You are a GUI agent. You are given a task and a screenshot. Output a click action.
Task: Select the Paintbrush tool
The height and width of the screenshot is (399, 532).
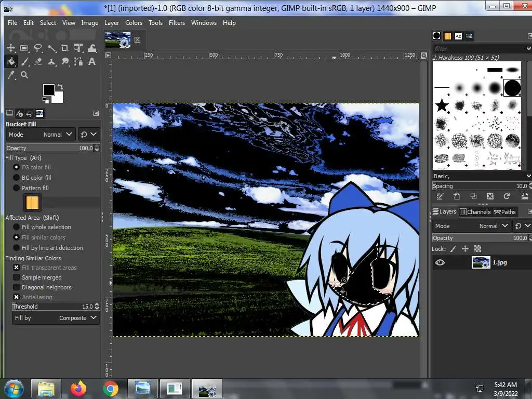coord(24,61)
